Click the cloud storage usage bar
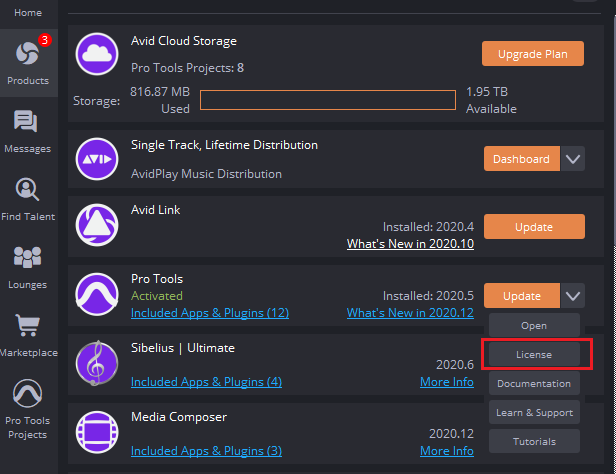 [328, 100]
